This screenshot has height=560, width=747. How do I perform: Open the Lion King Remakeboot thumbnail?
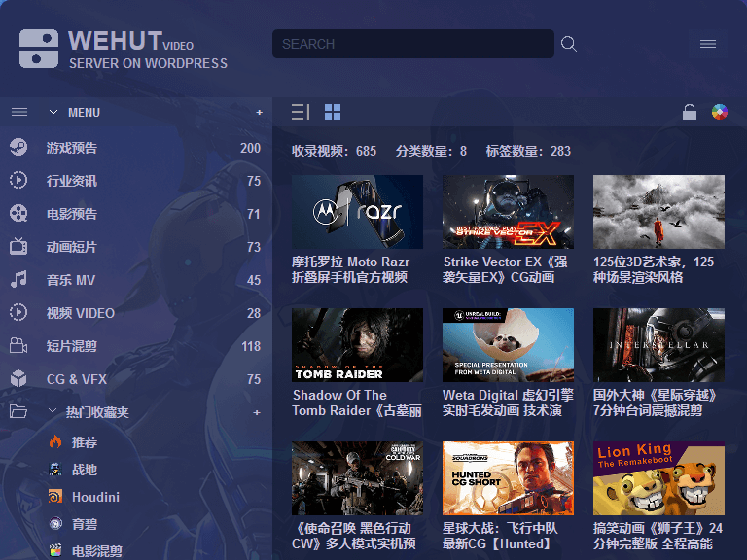[658, 478]
